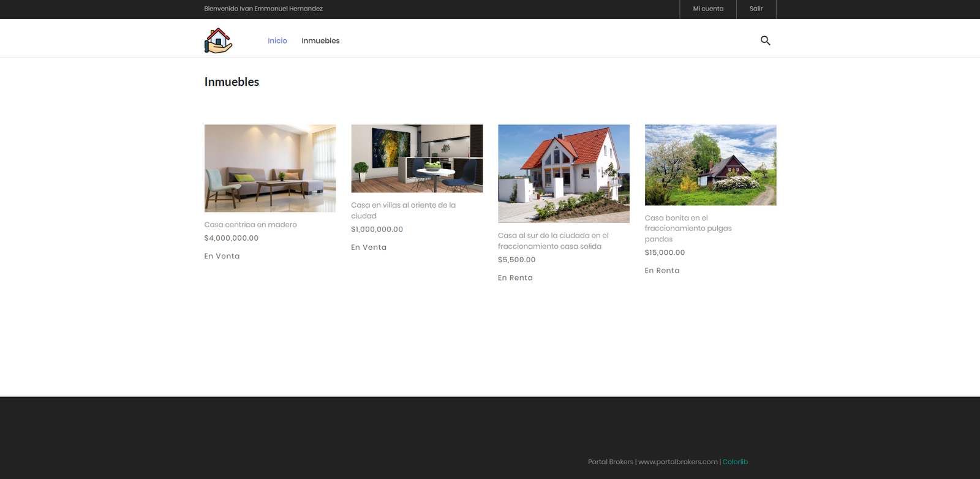Open search with the magnifier icon
Viewport: 980px width, 479px height.
point(765,40)
